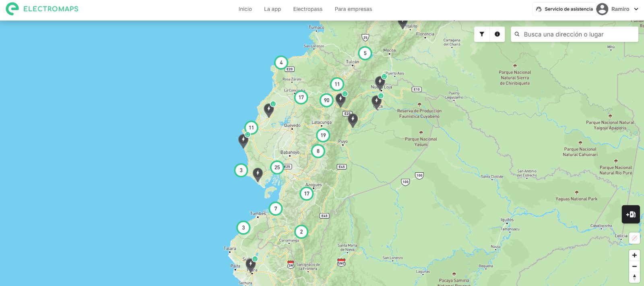Select charger pin at Sullana near Piura
The height and width of the screenshot is (286, 644).
click(251, 265)
